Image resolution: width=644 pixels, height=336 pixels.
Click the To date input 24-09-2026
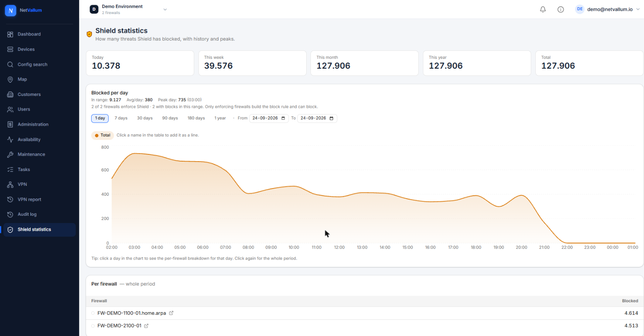coord(317,118)
